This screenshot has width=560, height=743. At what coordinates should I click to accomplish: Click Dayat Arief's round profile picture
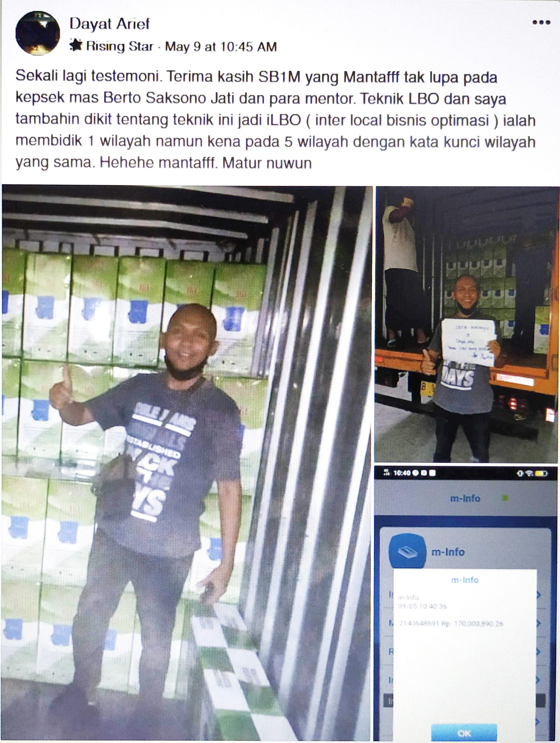(38, 32)
